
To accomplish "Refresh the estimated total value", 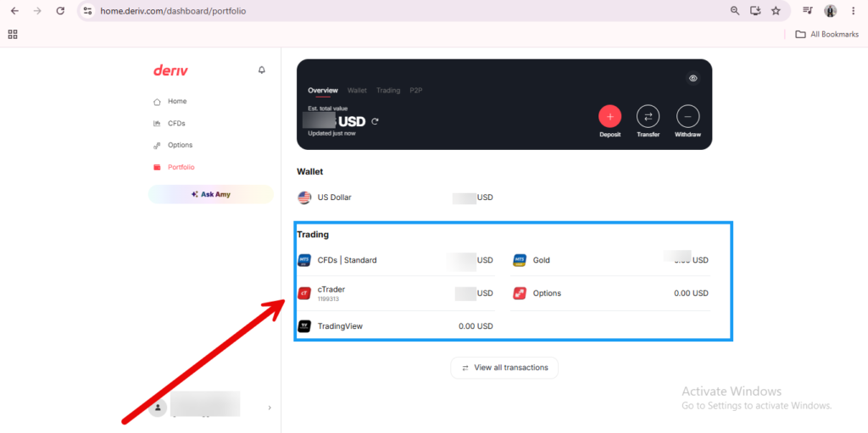I will 375,121.
